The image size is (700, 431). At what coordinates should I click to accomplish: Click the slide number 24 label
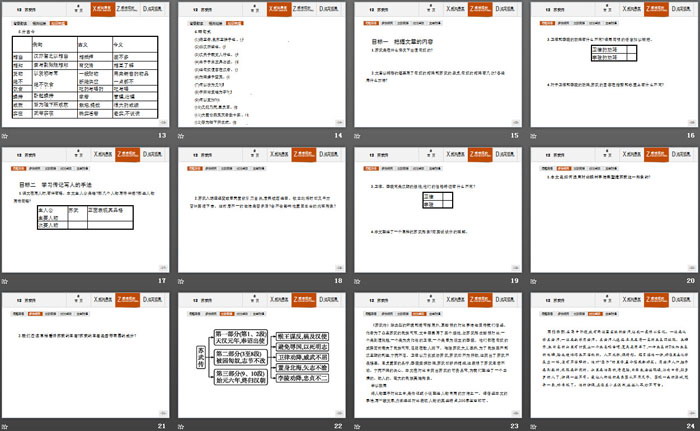690,427
